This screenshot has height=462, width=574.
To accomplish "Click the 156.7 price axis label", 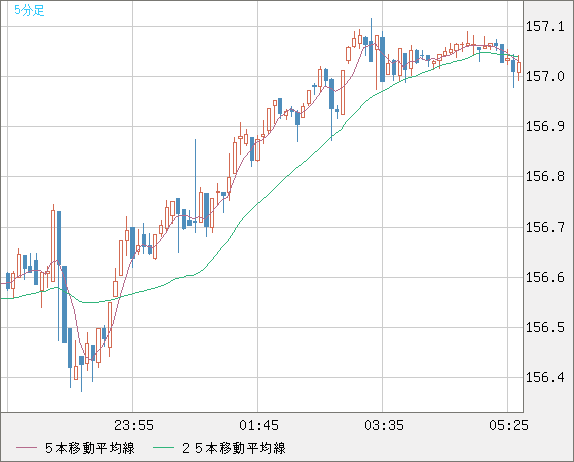I will 545,228.
